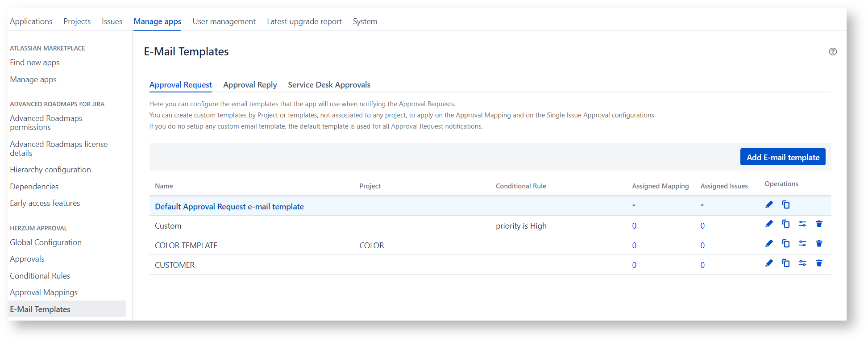
Task: Copy the CUSTOMER template
Action: 786,263
